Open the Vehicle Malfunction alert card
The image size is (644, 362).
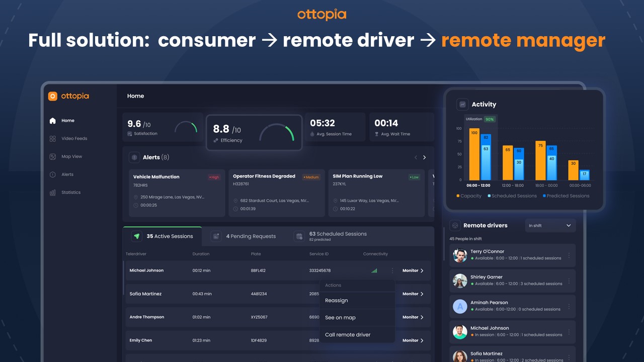pos(177,193)
